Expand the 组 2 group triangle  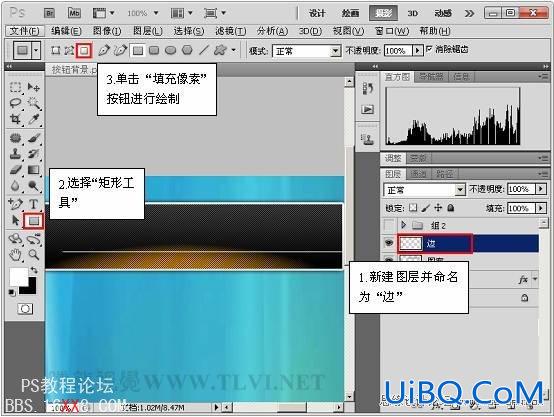point(403,224)
